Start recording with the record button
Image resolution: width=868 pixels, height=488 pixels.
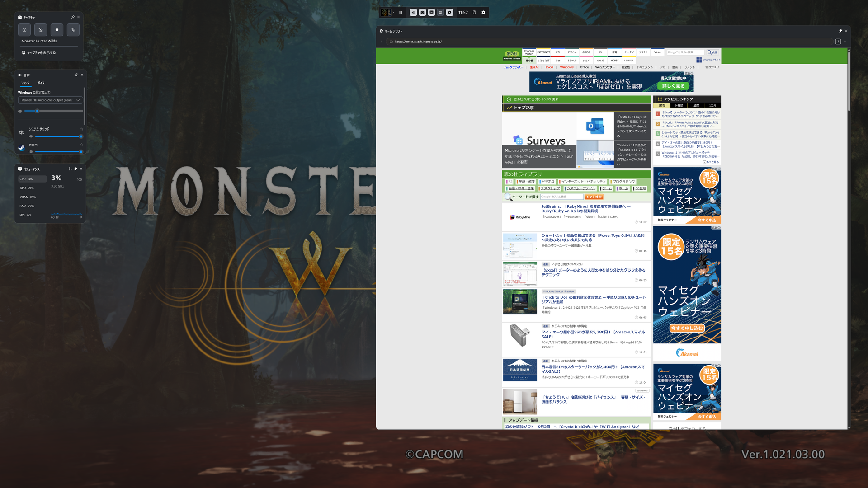click(x=57, y=30)
